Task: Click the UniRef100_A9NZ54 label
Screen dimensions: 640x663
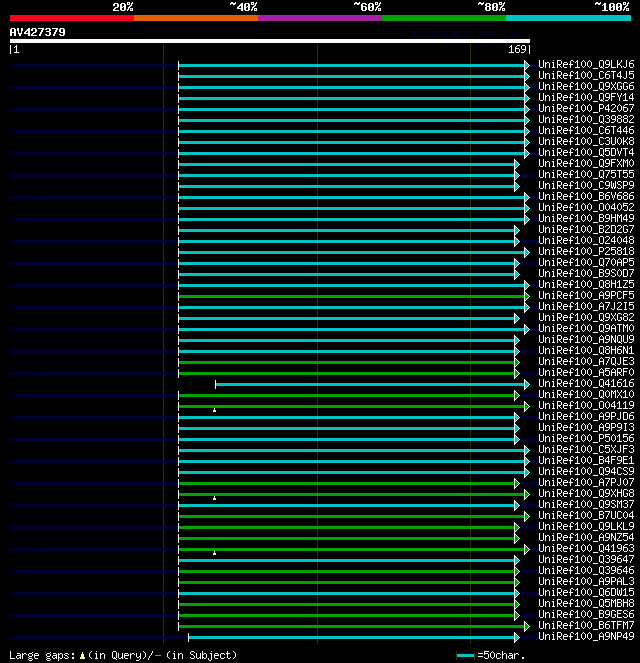Action: 586,537
